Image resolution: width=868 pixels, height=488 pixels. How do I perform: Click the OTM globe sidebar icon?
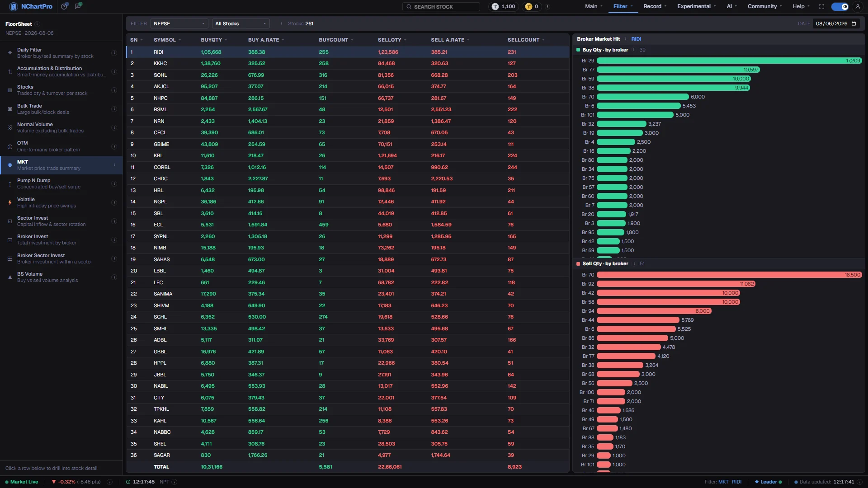pyautogui.click(x=10, y=146)
